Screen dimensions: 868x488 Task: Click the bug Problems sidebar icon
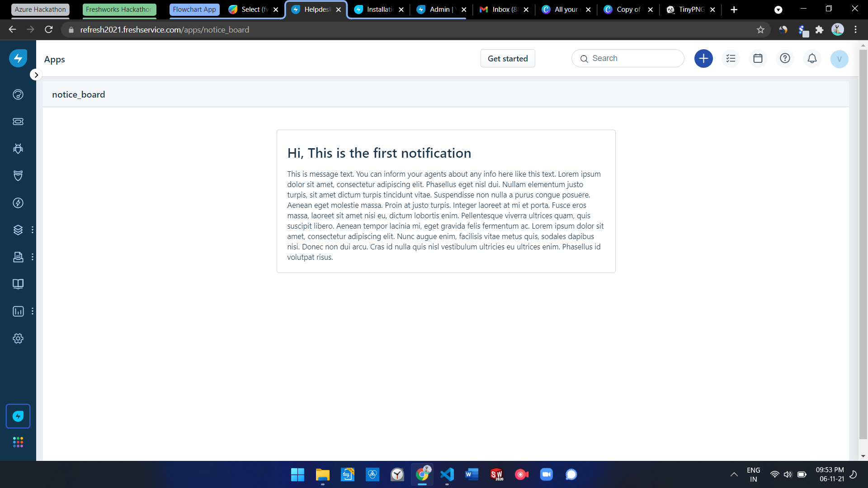[x=18, y=149]
